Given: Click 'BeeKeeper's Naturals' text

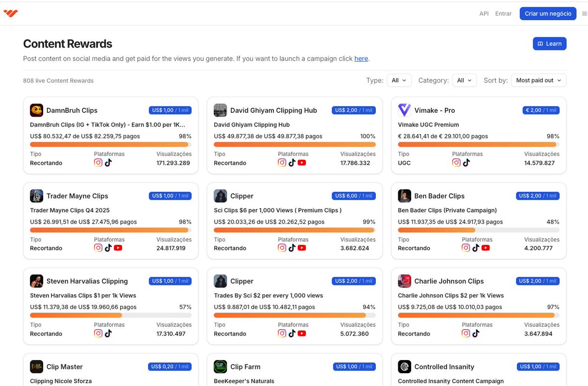Looking at the screenshot, I should coord(244,381).
